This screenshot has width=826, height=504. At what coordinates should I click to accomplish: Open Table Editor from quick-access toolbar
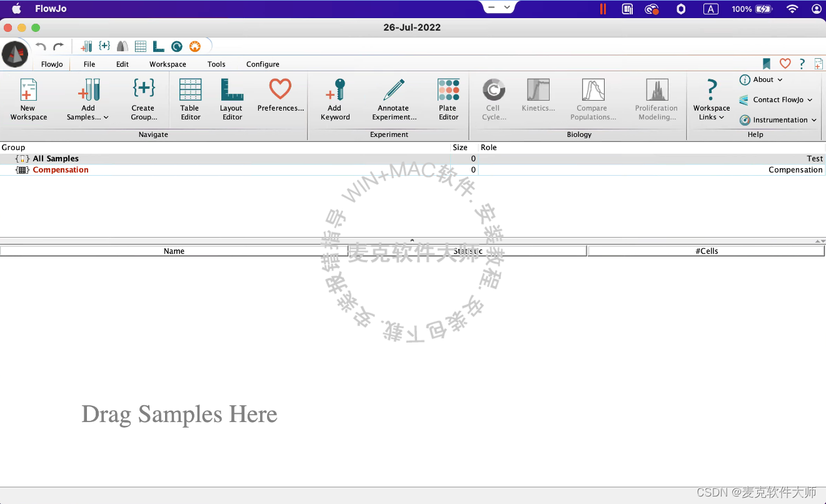(x=141, y=46)
